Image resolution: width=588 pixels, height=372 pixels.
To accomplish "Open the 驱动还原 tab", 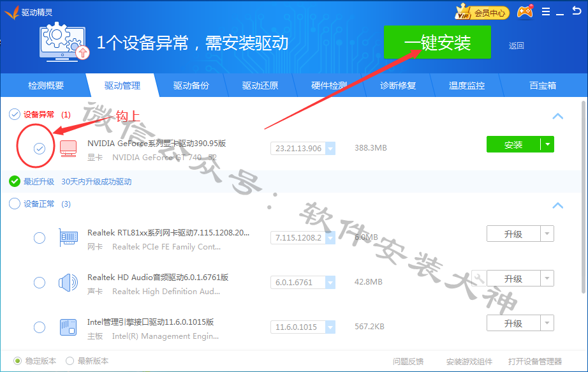I will tap(260, 86).
